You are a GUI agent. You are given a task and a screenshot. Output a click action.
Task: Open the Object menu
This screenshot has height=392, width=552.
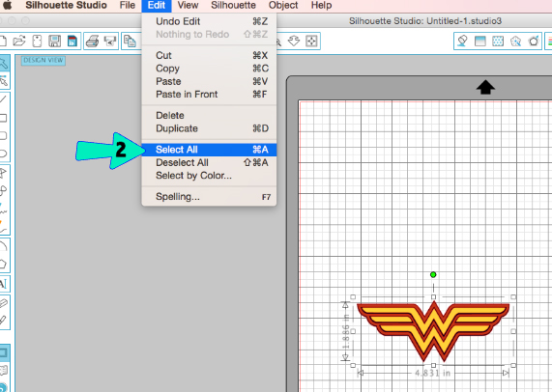283,5
